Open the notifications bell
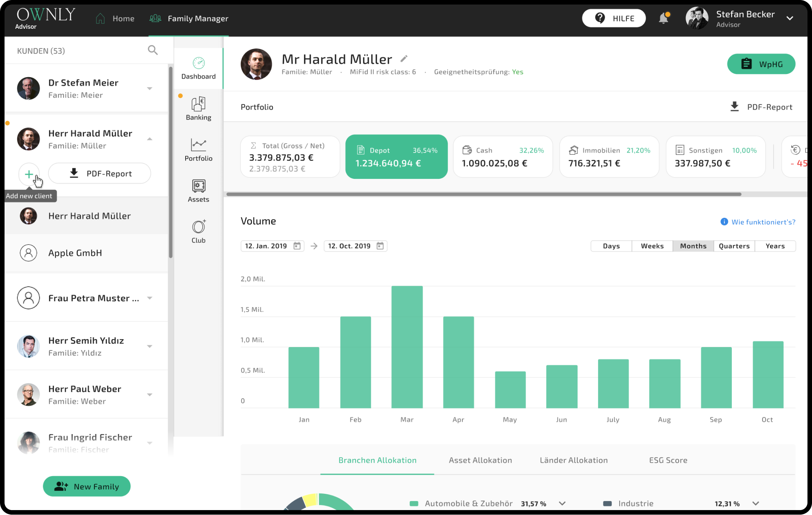This screenshot has width=812, height=515. pyautogui.click(x=664, y=18)
